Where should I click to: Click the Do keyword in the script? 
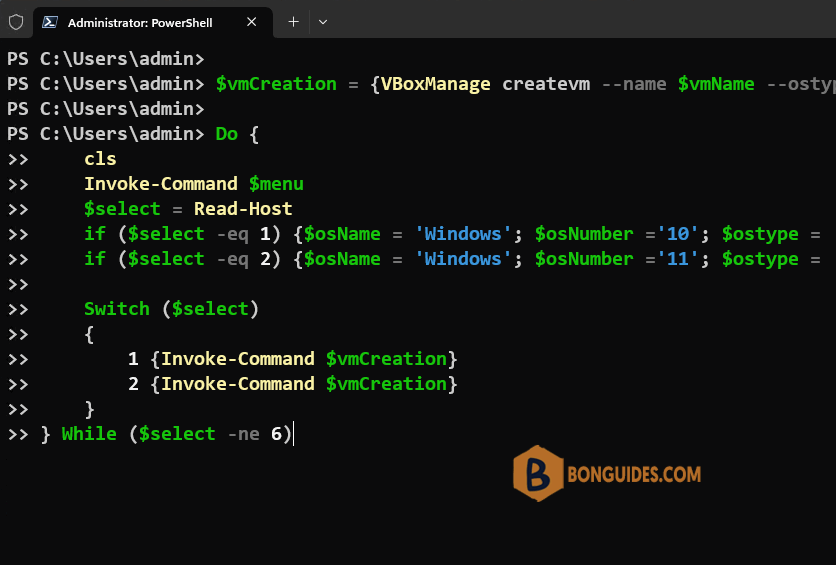pyautogui.click(x=227, y=134)
